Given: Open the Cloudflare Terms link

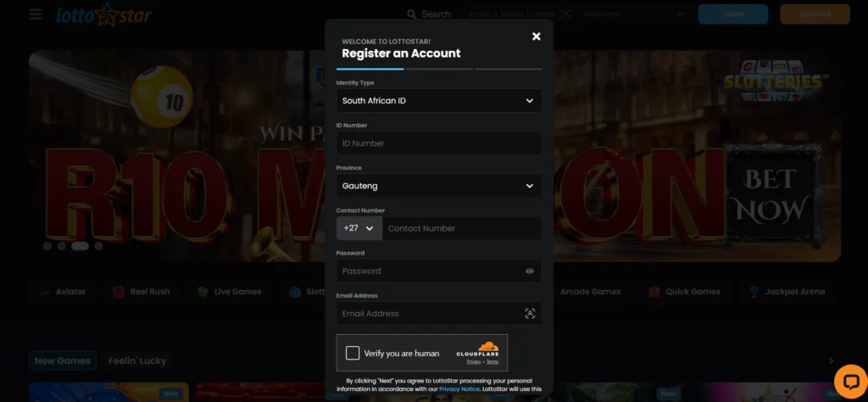Looking at the screenshot, I should [x=492, y=361].
